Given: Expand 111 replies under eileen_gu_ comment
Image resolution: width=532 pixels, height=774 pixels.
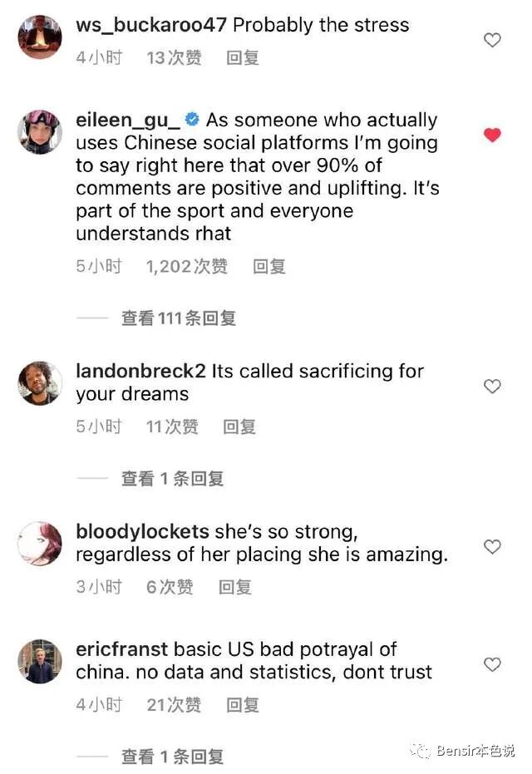Looking at the screenshot, I should [179, 318].
